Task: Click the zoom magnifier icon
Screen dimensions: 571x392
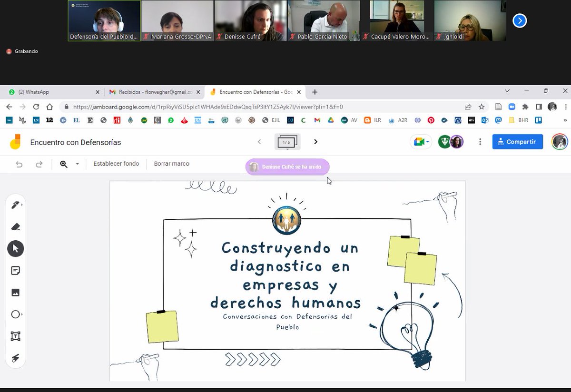Action: coord(64,164)
